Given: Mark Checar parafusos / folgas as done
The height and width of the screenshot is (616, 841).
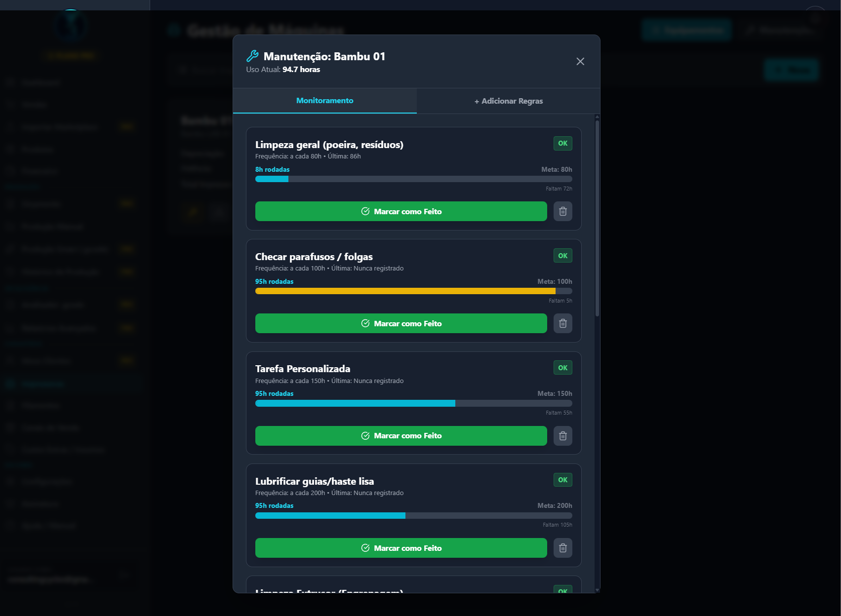Looking at the screenshot, I should [x=400, y=323].
